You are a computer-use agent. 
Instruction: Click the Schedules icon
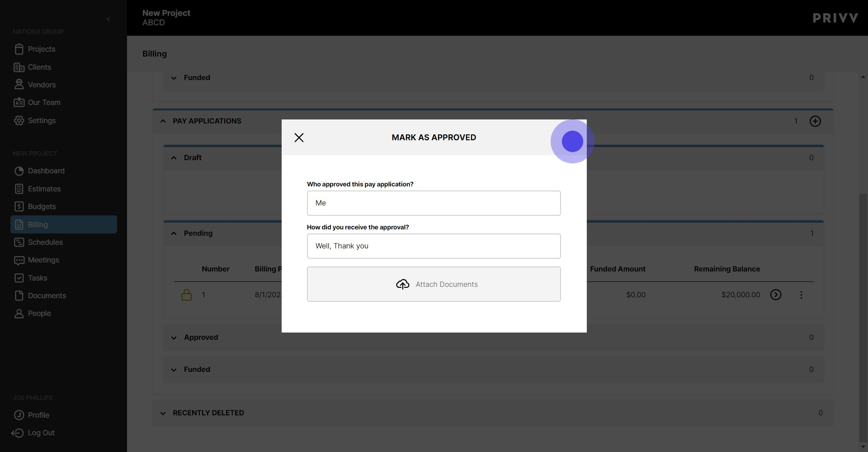point(19,242)
